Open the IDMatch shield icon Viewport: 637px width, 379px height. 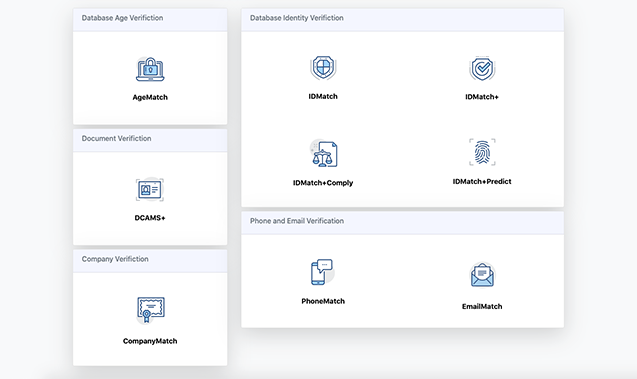[323, 67]
